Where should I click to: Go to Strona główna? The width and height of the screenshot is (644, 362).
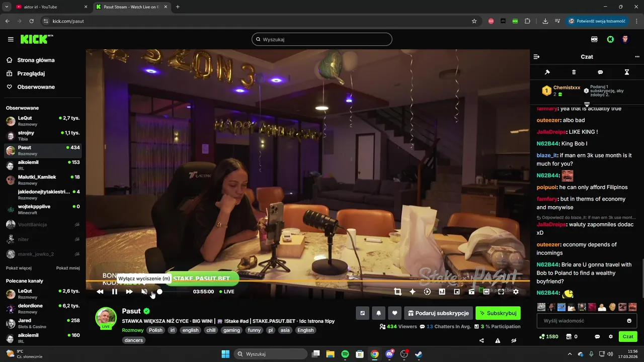click(x=36, y=60)
